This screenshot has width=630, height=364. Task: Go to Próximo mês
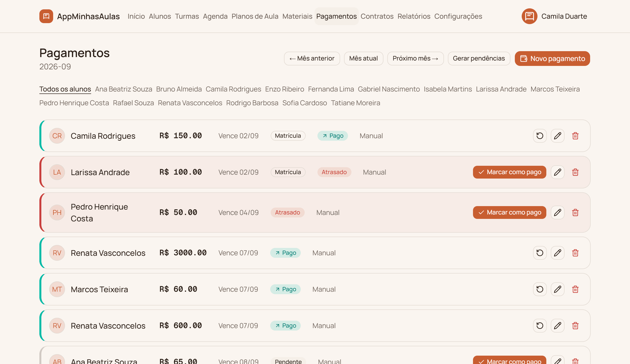click(415, 59)
